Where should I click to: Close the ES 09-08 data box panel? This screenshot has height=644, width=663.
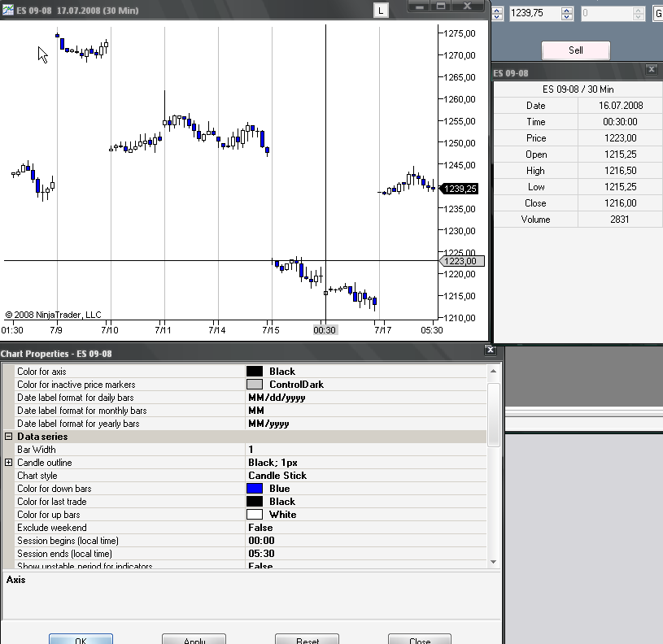click(652, 69)
